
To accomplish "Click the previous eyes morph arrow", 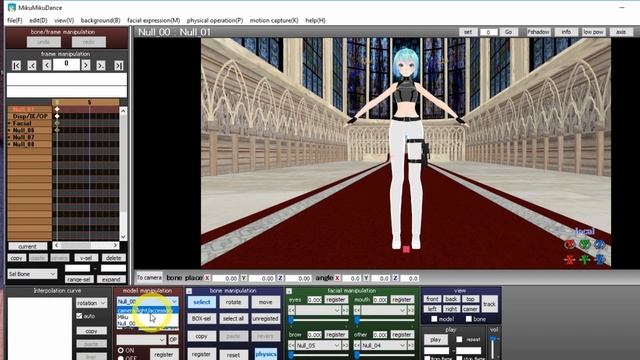I will point(291,311).
